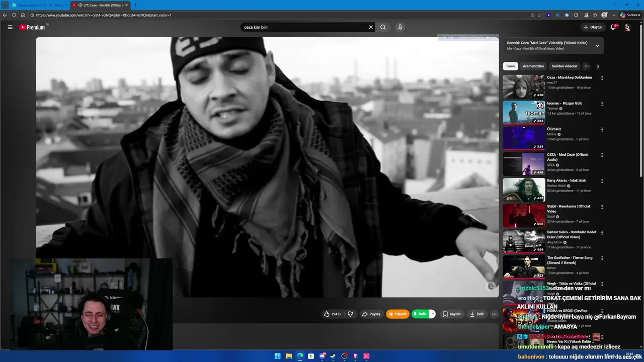Viewport: 644px width, 362px height.
Task: Download the video with gray İndir button
Action: point(476,314)
